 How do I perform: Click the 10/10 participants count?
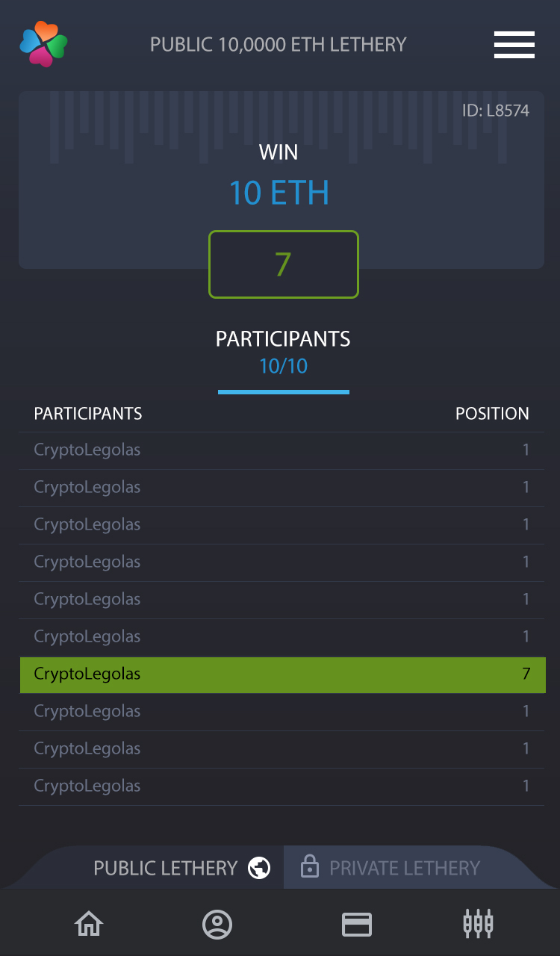click(x=283, y=367)
